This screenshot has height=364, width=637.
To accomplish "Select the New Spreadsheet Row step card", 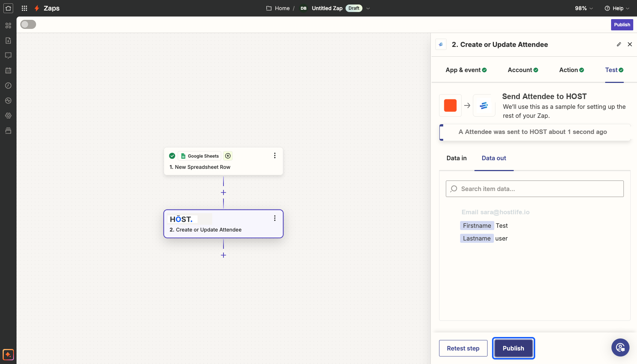I will click(223, 161).
